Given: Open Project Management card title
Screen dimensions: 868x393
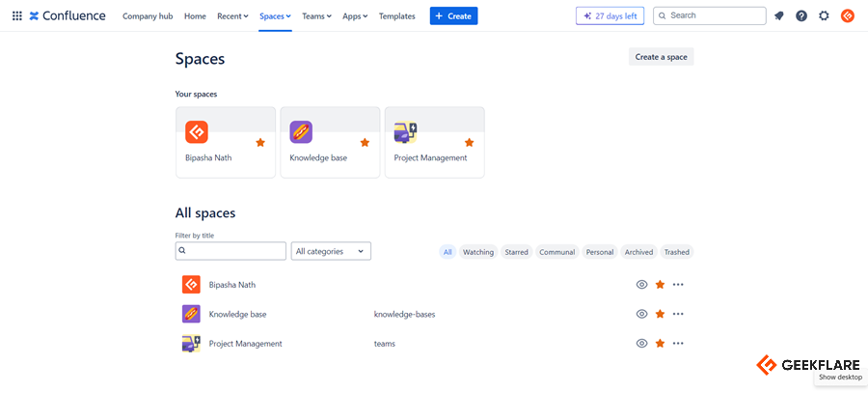Looking at the screenshot, I should pyautogui.click(x=430, y=157).
